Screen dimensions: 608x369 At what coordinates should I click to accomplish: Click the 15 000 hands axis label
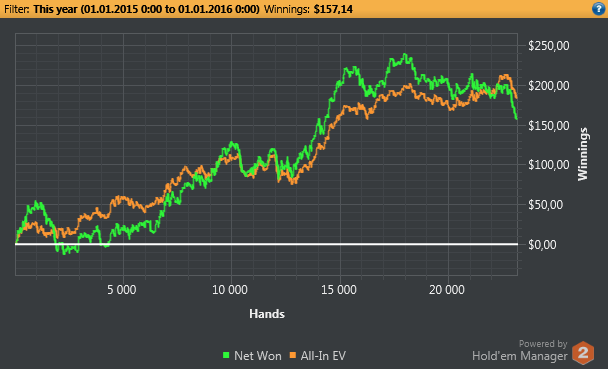click(x=339, y=290)
